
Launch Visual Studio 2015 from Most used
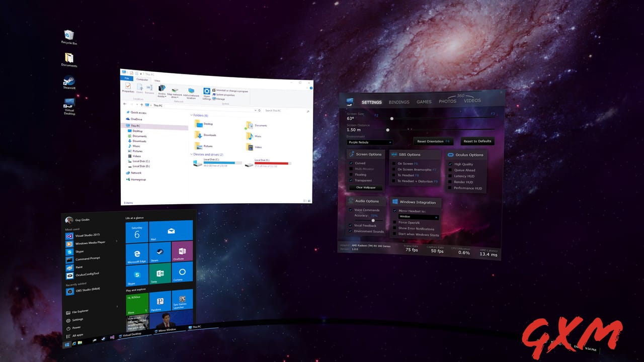click(84, 235)
